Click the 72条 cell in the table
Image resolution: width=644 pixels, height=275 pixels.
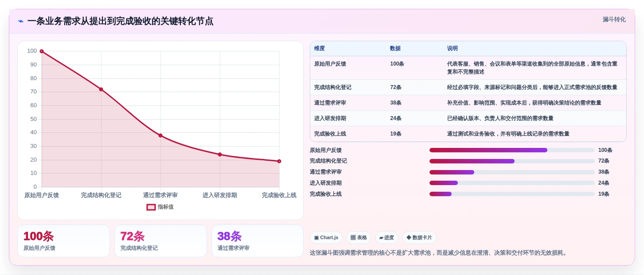[x=396, y=87]
